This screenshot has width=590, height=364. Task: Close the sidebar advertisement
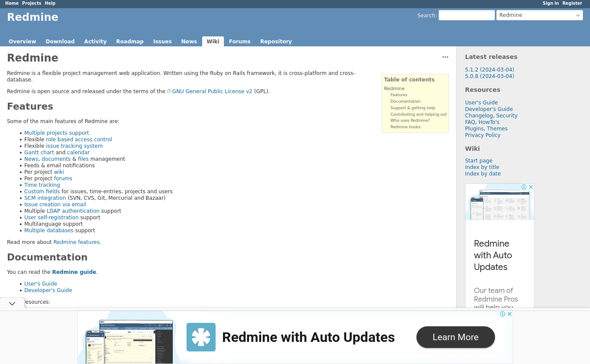(531, 187)
